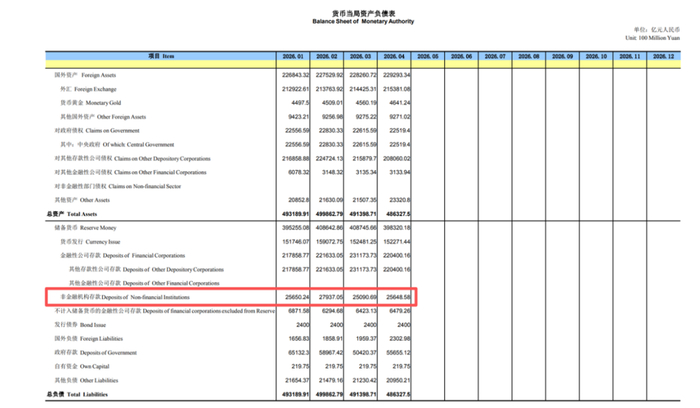Click the 'Balance Sheet of Monetary Authority' title
This screenshot has width=700, height=408.
(363, 21)
